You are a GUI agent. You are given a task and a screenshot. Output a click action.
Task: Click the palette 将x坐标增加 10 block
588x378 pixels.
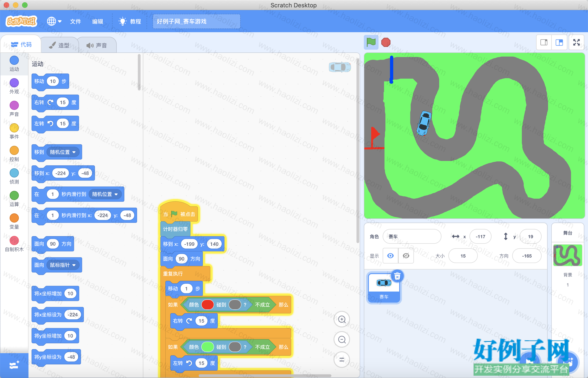coord(55,293)
